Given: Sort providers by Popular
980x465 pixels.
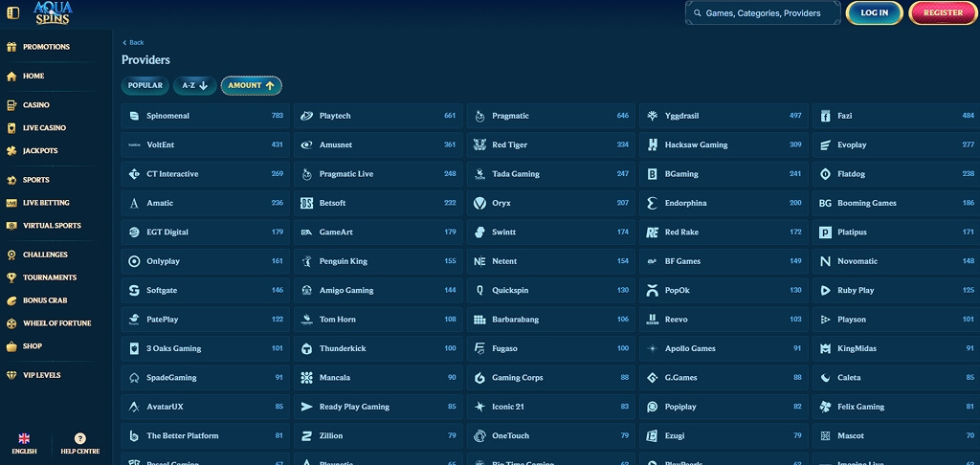Looking at the screenshot, I should coord(145,85).
